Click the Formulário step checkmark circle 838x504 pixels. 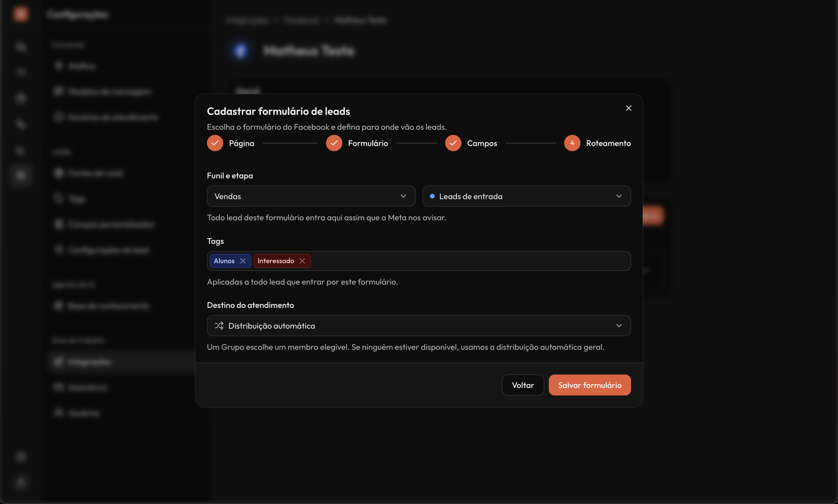click(x=334, y=143)
